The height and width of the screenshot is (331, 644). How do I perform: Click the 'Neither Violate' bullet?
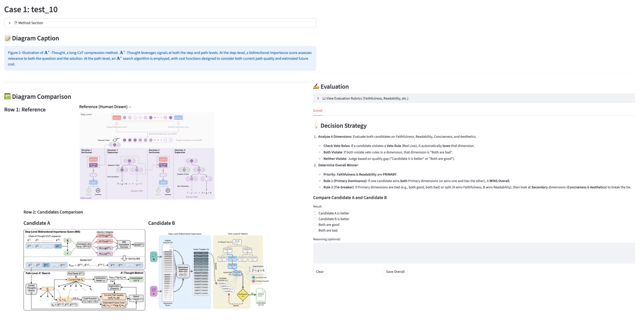[x=389, y=159]
